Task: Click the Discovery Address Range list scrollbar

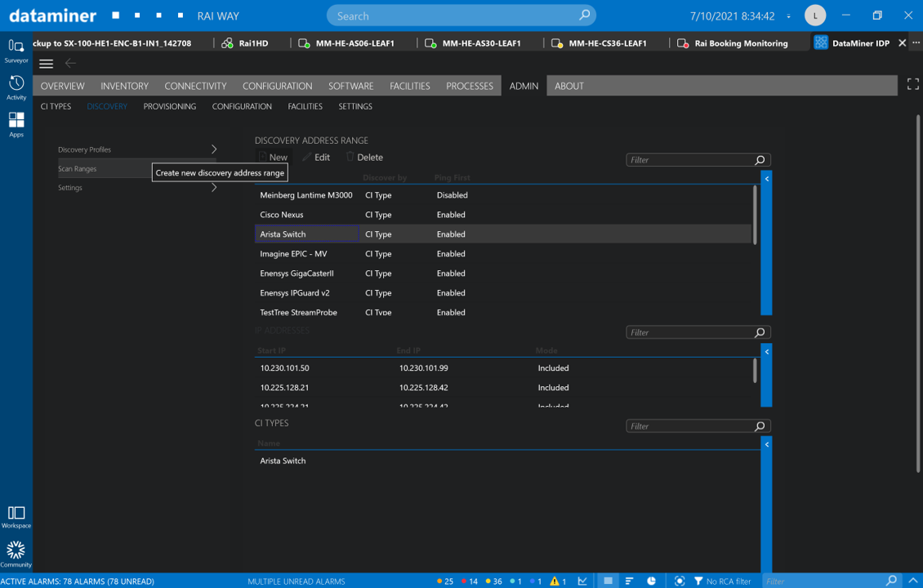Action: coord(754,215)
